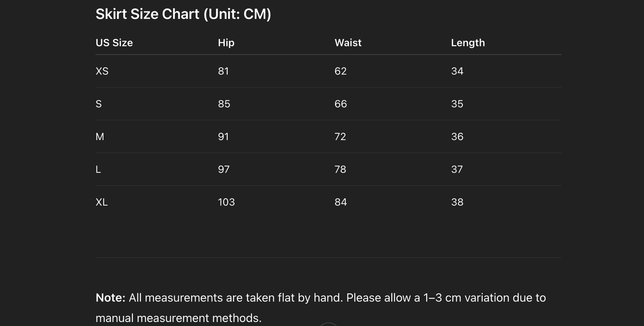Click the 'US Size' column header
This screenshot has height=326, width=644.
(x=114, y=43)
